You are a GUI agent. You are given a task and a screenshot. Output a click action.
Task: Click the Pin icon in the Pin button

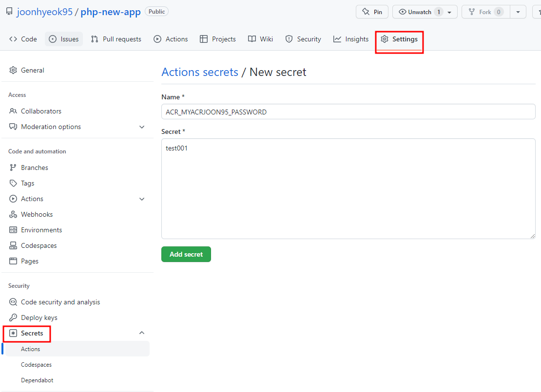(366, 12)
